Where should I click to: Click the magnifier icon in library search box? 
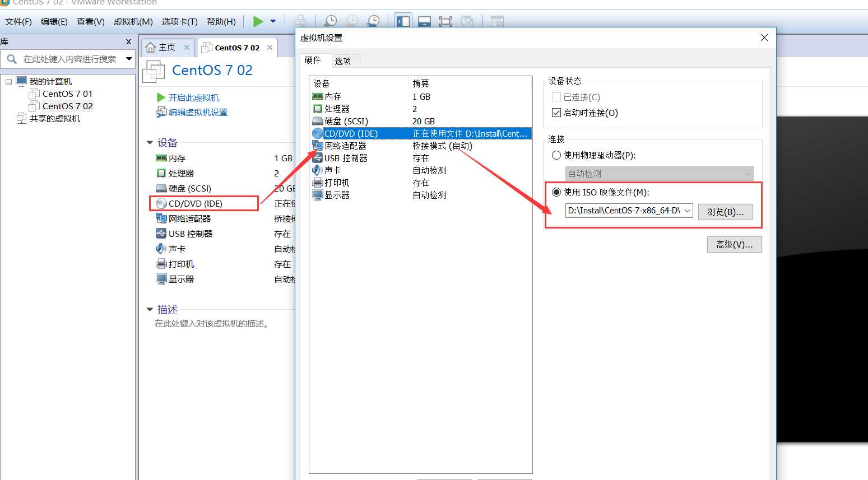tap(12, 59)
